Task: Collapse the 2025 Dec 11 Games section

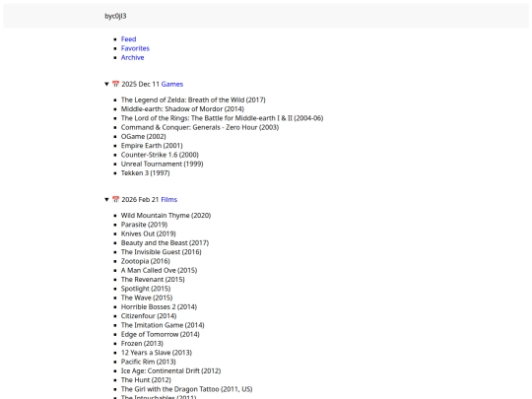Action: (106, 84)
